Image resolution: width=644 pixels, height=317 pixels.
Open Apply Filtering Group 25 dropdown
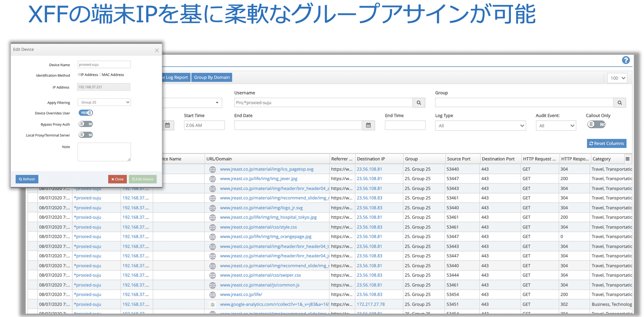tap(104, 102)
